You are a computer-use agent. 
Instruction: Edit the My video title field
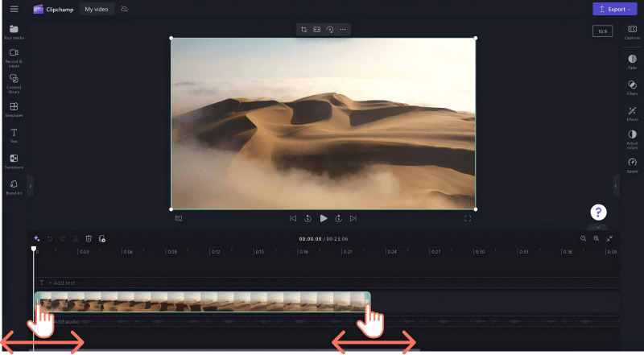pos(97,9)
